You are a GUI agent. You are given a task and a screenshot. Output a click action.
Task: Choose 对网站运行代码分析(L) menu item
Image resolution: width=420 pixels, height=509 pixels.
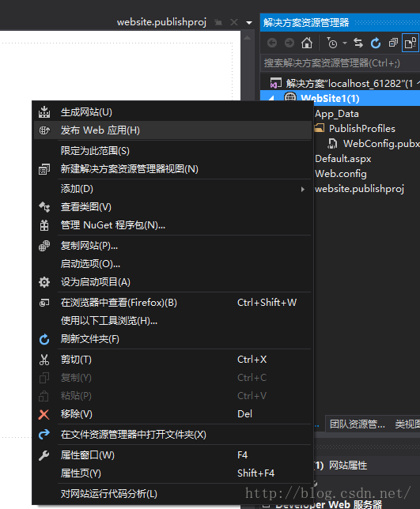coord(172,494)
